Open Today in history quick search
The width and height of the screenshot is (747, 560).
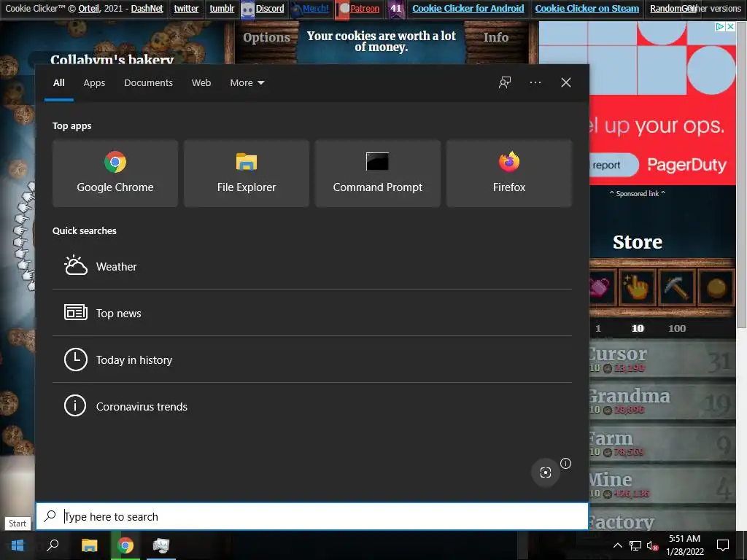click(312, 359)
